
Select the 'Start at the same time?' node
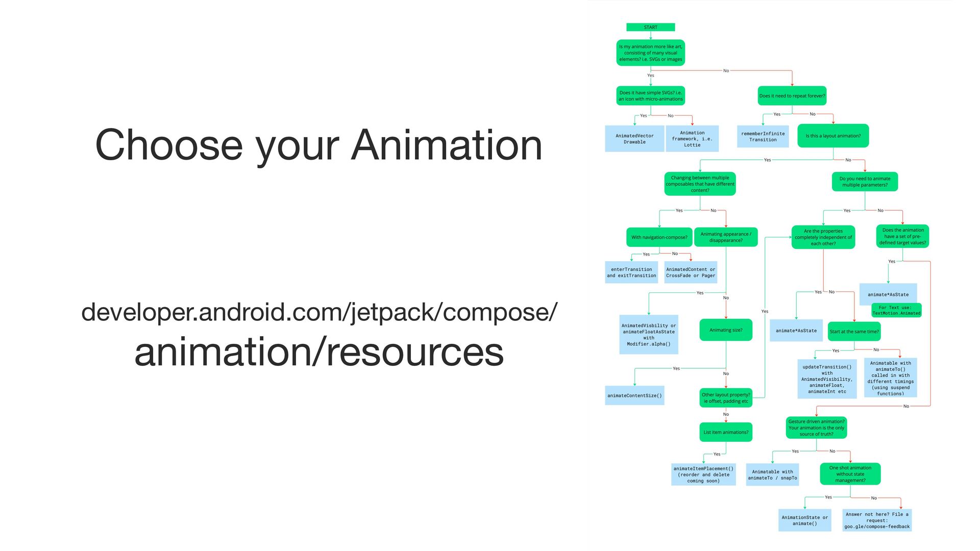tap(854, 332)
